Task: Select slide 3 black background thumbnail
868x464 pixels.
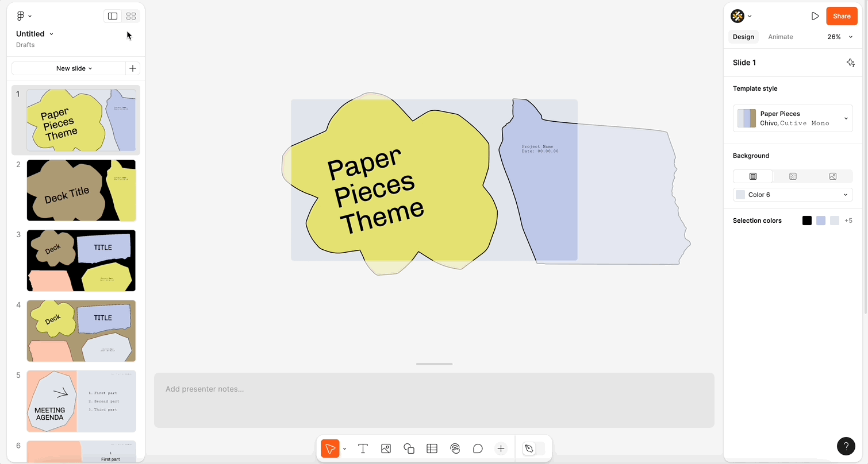Action: pyautogui.click(x=81, y=261)
